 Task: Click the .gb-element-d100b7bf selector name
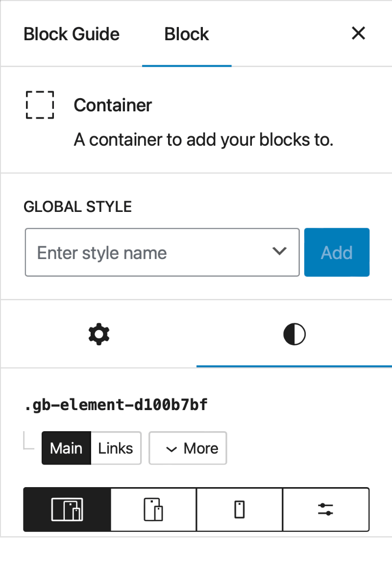116,405
